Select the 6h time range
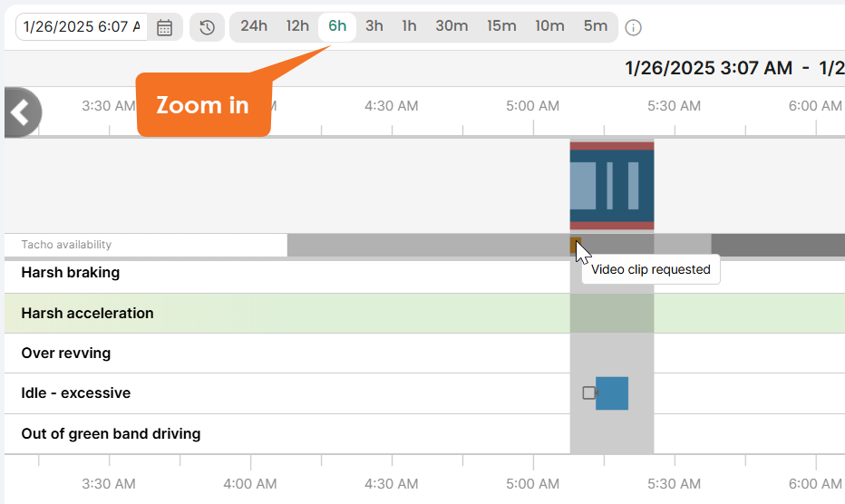The width and height of the screenshot is (845, 504). pos(337,26)
